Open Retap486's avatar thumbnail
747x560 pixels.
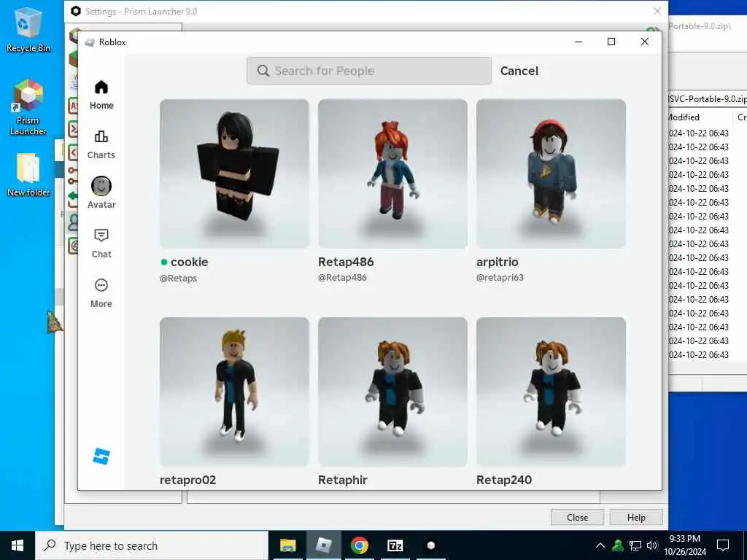[392, 174]
